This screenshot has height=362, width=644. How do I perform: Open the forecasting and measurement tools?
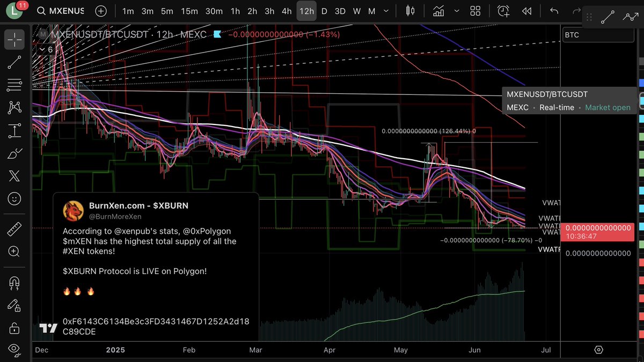14,130
